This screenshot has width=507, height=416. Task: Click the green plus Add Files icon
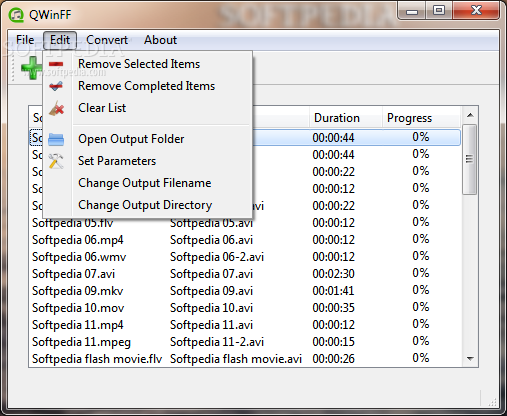(x=32, y=68)
